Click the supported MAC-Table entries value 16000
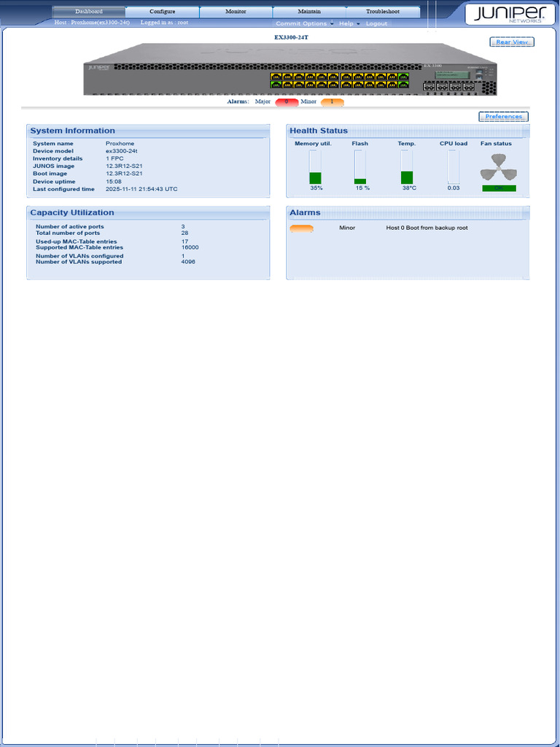Screen dimensions: 560x747 point(190,248)
